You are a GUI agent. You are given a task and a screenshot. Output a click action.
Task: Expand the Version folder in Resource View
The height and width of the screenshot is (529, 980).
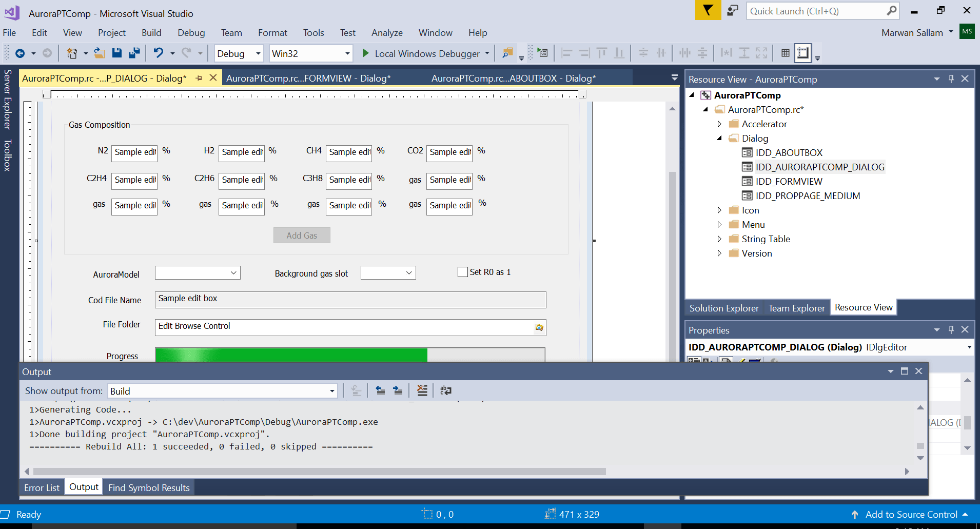[719, 253]
